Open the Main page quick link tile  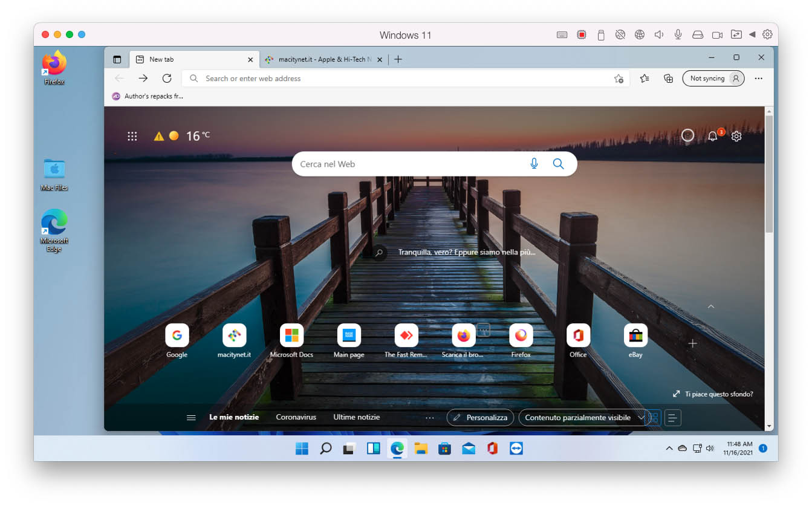pyautogui.click(x=349, y=336)
